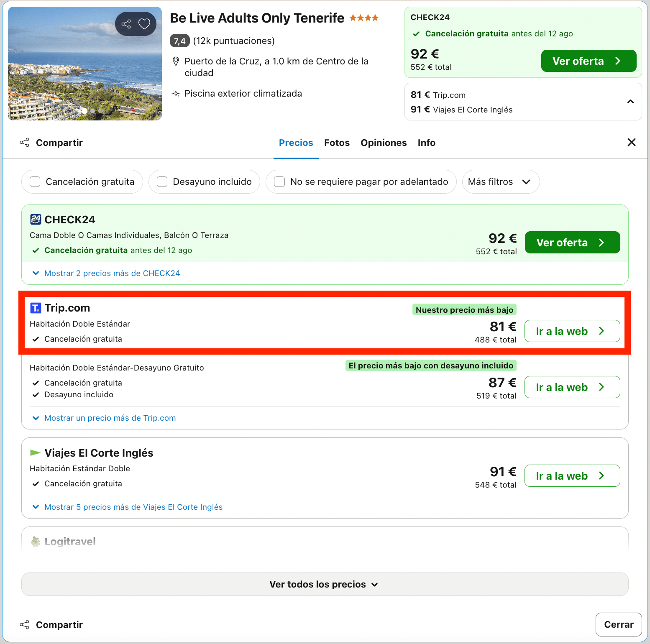Toggle the Cancelación gratuita filter checkbox
Image resolution: width=650 pixels, height=644 pixels.
click(x=35, y=181)
